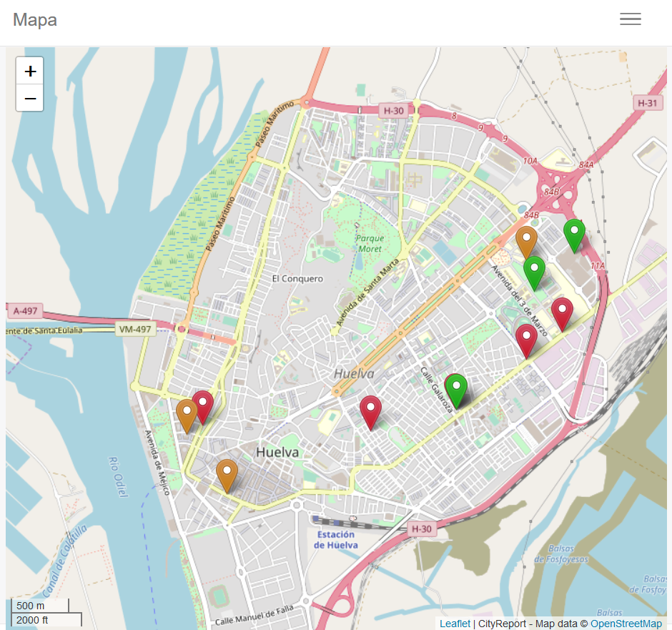This screenshot has height=630, width=672.
Task: Open the hamburger navigation menu
Action: (630, 20)
